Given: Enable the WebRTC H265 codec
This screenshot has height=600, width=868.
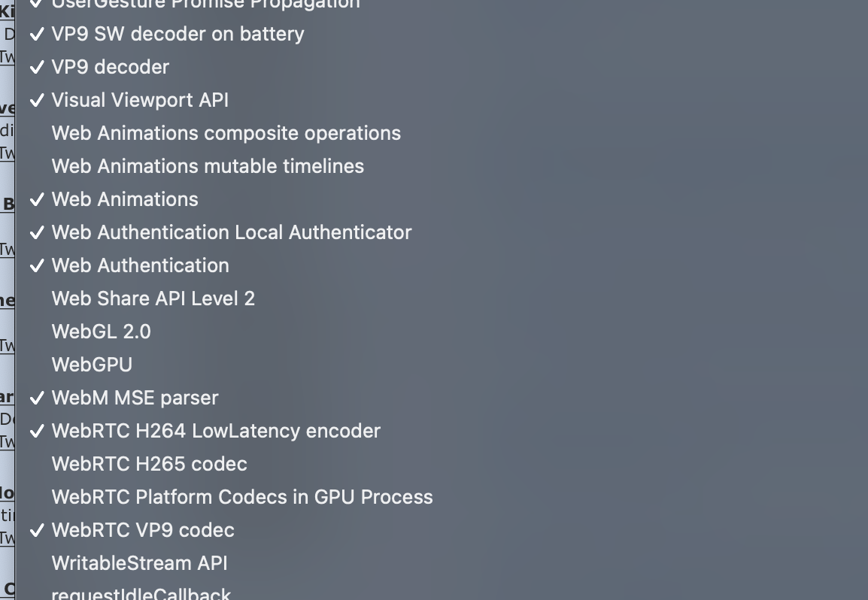Looking at the screenshot, I should pos(150,464).
